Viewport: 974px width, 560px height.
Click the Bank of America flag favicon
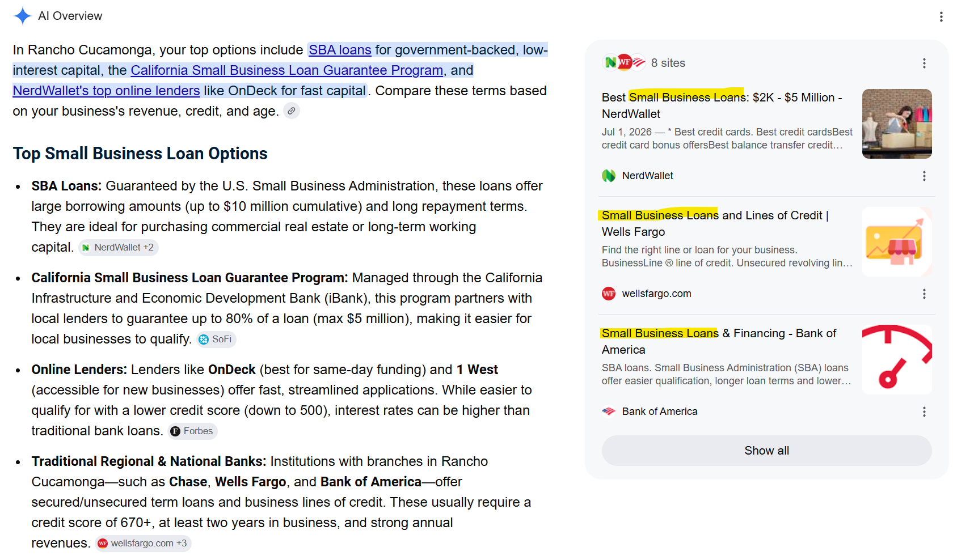pos(609,411)
